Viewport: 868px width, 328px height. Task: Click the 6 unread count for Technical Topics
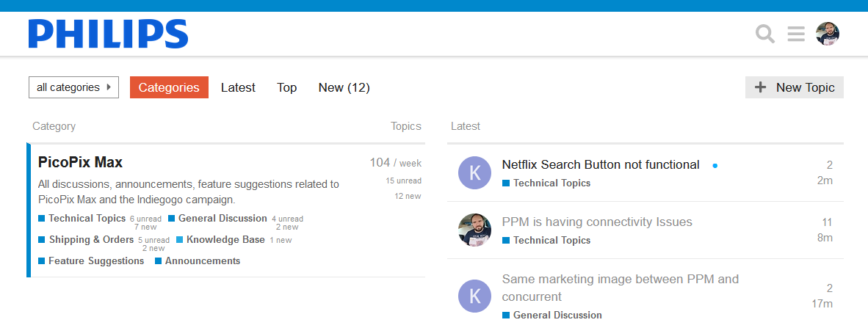coord(145,219)
